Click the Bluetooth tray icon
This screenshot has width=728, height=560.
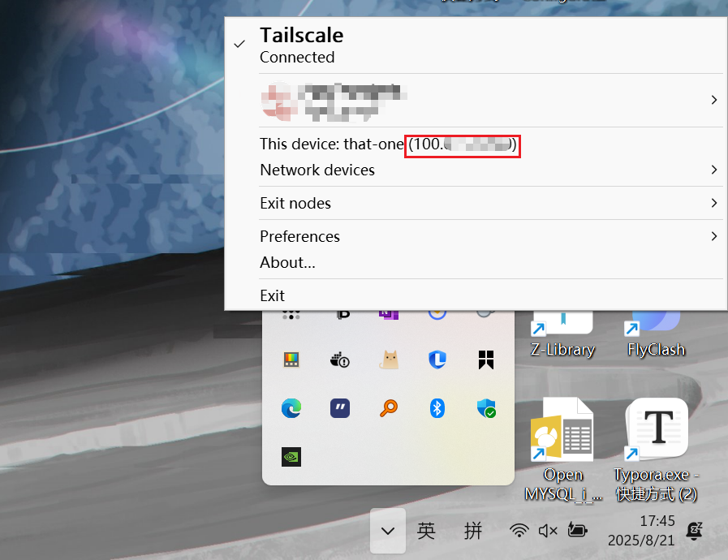437,408
